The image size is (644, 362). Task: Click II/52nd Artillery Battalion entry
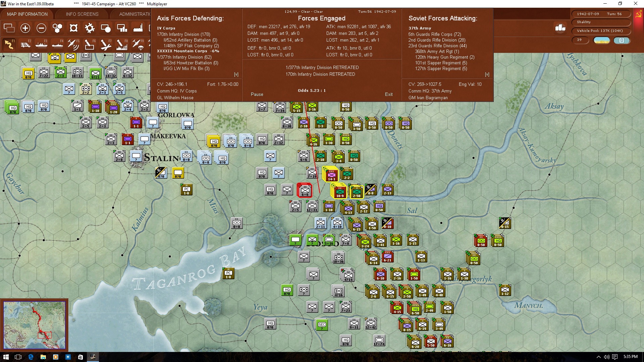(x=191, y=40)
